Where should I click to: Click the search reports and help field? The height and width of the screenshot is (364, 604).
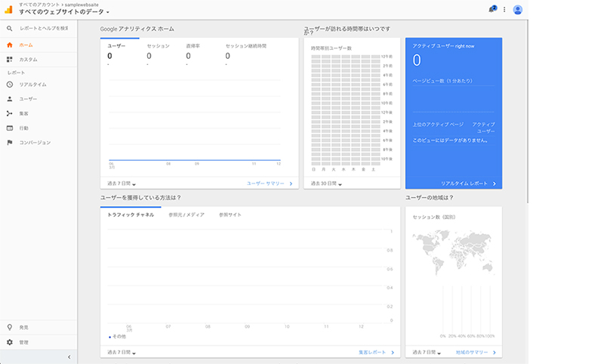click(45, 29)
